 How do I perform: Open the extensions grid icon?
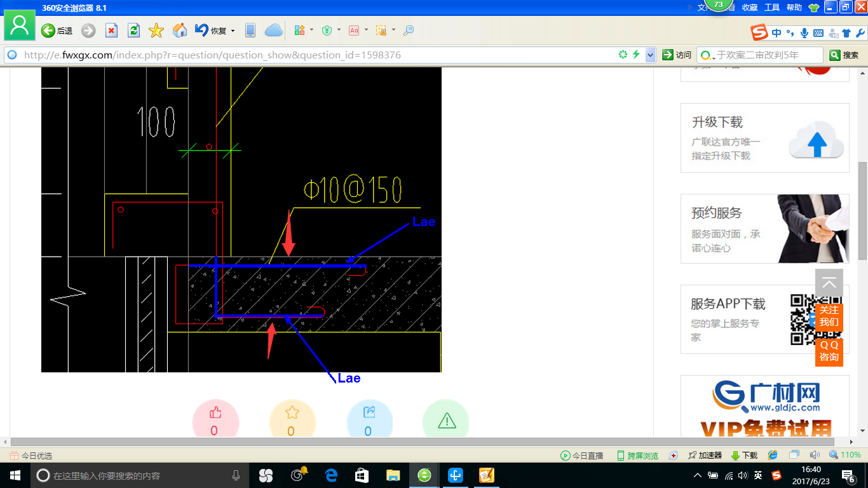300,30
